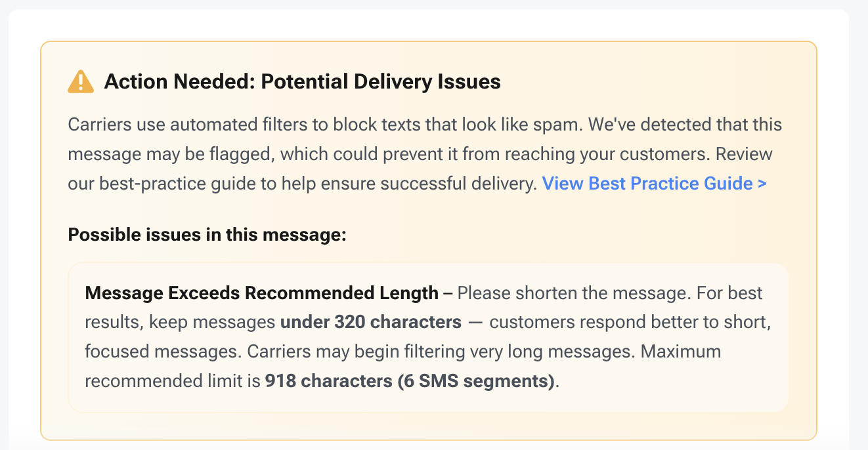Click the chevron arrow after Best Practice Guide
868x450 pixels.
pos(764,184)
